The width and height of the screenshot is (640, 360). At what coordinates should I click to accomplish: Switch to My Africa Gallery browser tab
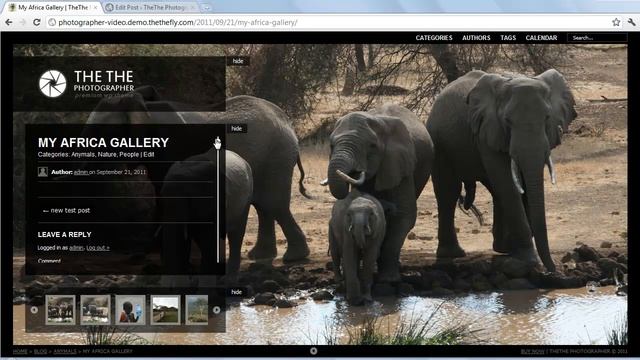[x=51, y=7]
